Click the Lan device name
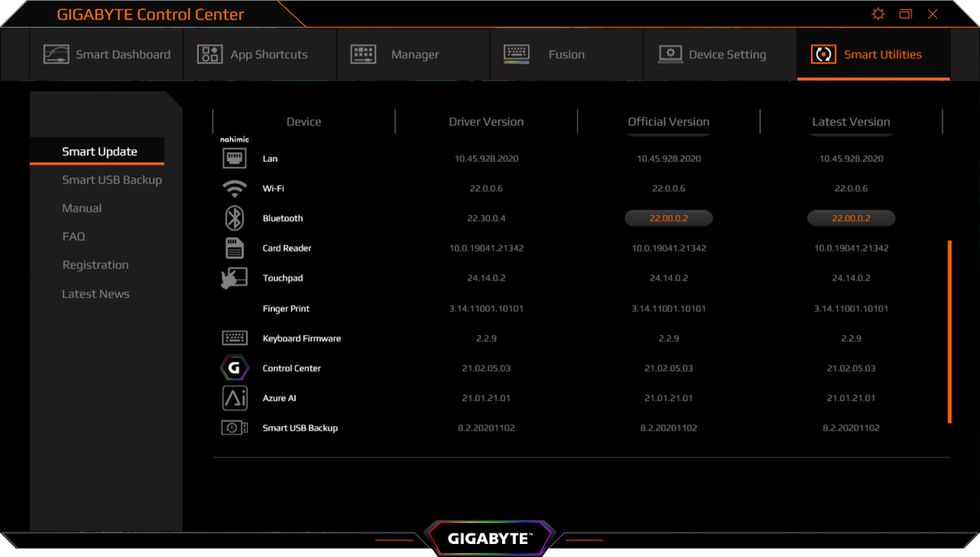Viewport: 980px width, 557px height. point(270,159)
